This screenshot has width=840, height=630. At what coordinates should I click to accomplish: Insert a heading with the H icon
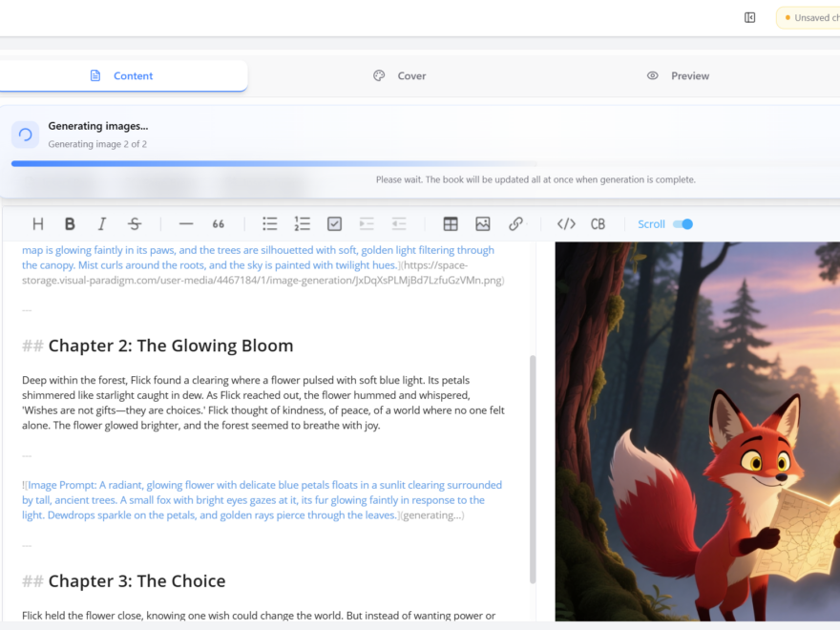click(38, 224)
